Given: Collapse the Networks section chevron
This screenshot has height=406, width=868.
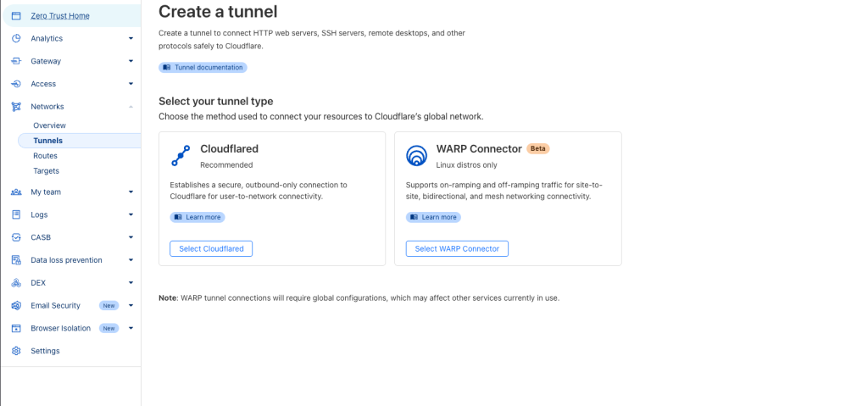Looking at the screenshot, I should (x=131, y=106).
